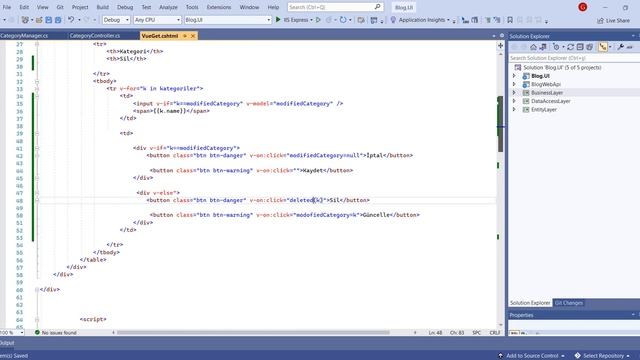The height and width of the screenshot is (360, 640).
Task: Toggle pin on the VueGet.cshtml tab
Action: [x=185, y=36]
